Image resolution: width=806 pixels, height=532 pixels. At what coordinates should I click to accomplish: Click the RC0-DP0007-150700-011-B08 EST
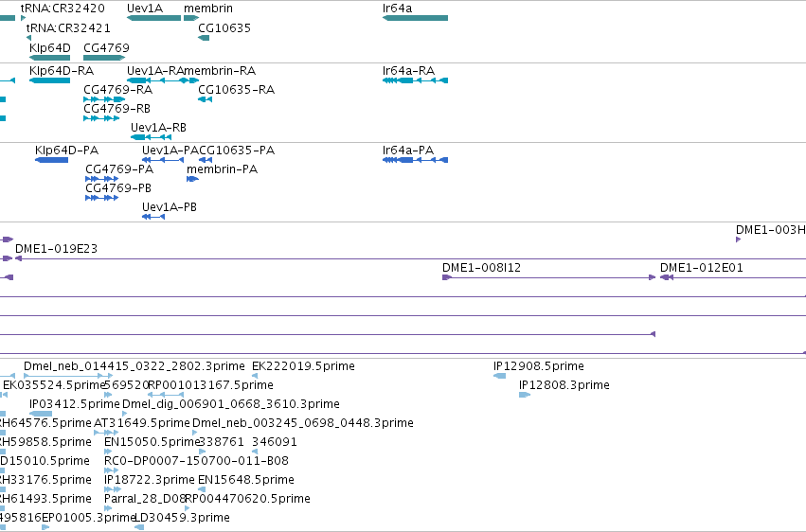[111, 470]
